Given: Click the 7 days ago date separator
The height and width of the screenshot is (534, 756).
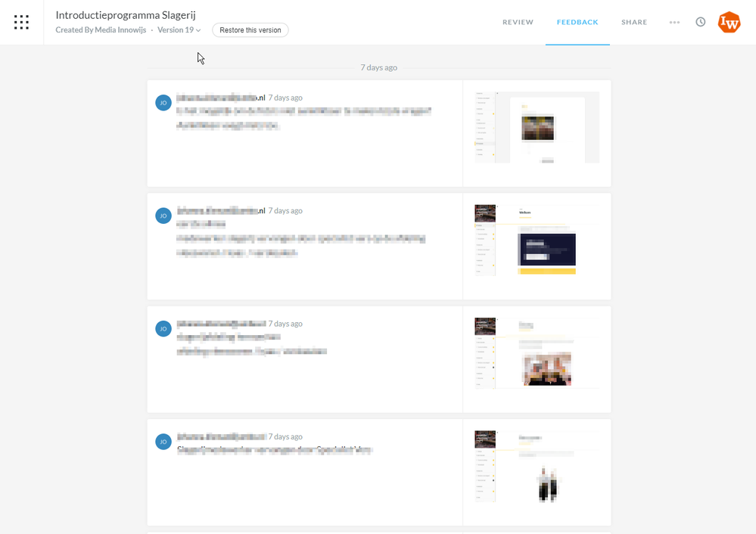Looking at the screenshot, I should click(379, 67).
